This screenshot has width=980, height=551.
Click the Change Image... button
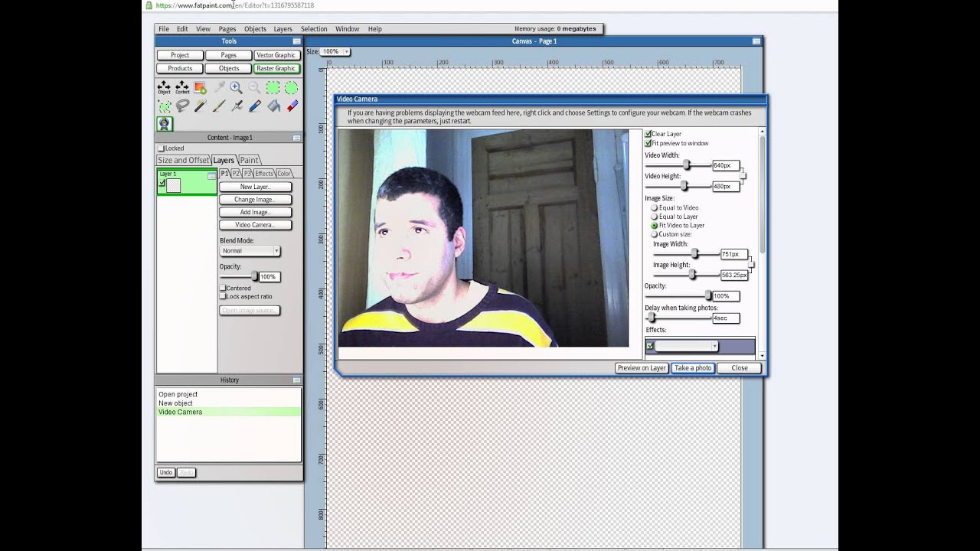point(255,200)
